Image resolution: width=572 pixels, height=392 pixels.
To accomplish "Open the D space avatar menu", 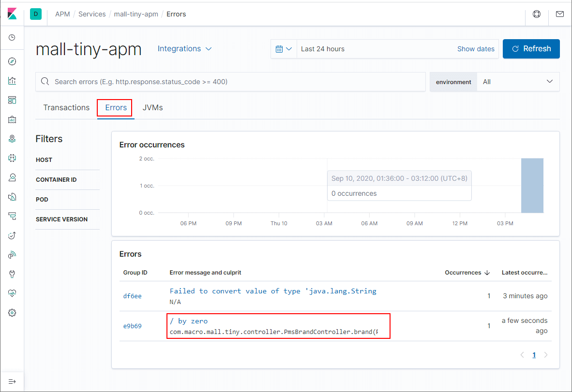I will (x=36, y=14).
